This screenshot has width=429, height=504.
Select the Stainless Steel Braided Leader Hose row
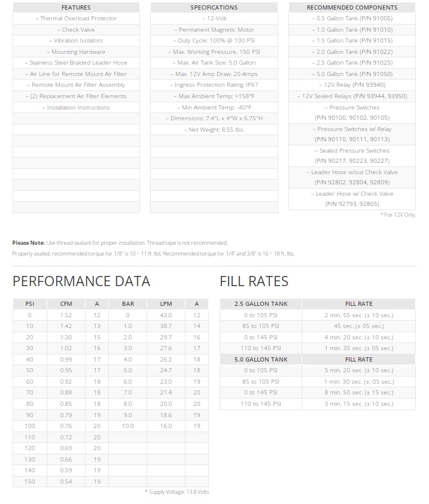(76, 63)
